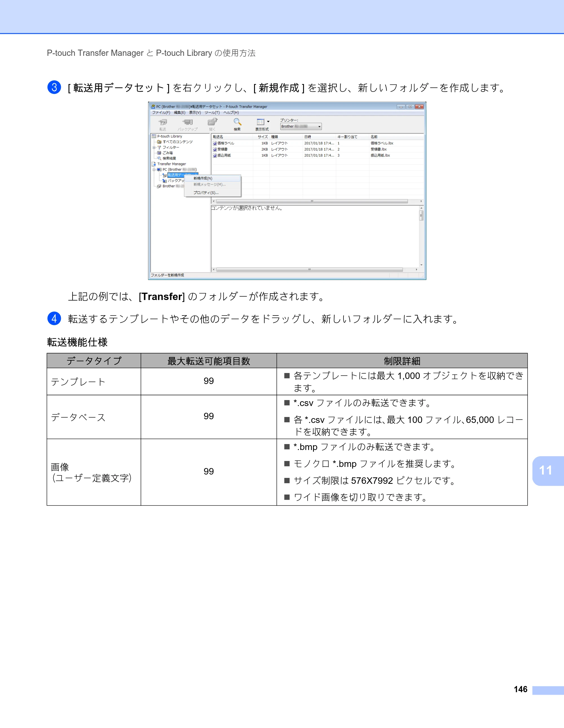Sort by the サイズ column header

[x=261, y=137]
